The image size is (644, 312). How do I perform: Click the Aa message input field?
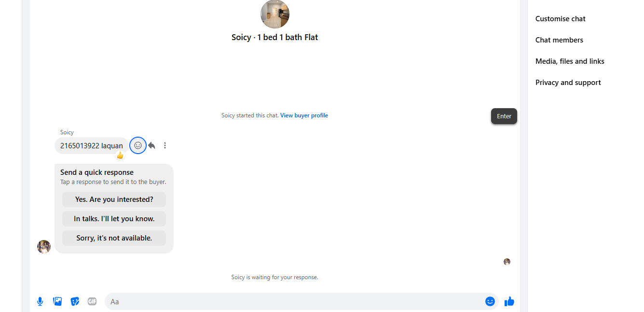294,301
